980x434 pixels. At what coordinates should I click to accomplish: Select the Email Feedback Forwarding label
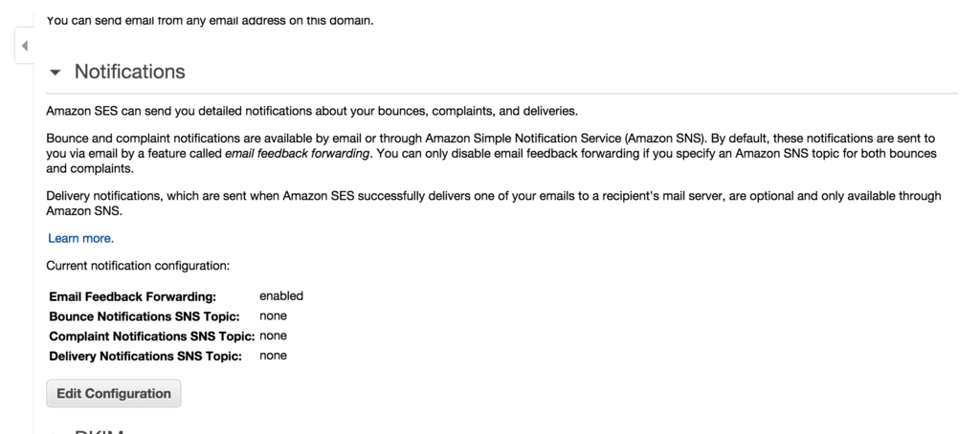coord(132,296)
